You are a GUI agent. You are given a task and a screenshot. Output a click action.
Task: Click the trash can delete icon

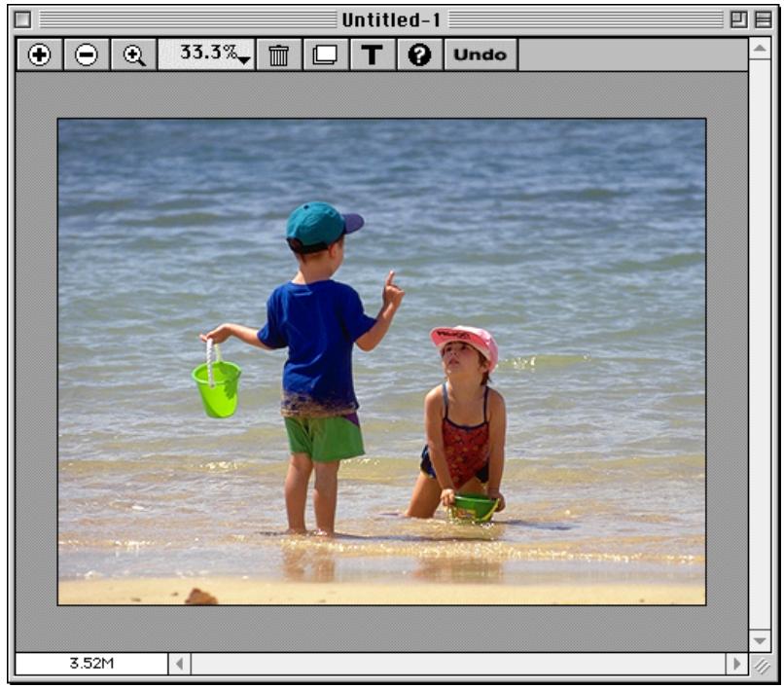[x=279, y=54]
